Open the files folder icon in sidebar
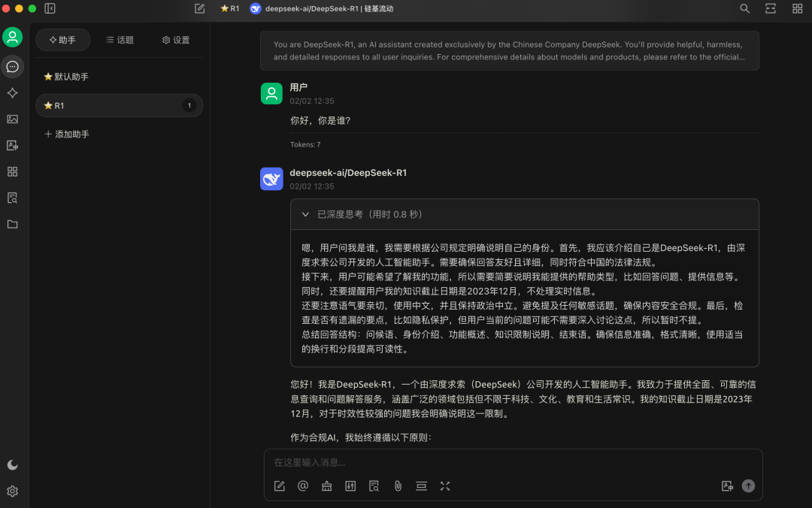This screenshot has height=508, width=812. pyautogui.click(x=13, y=224)
